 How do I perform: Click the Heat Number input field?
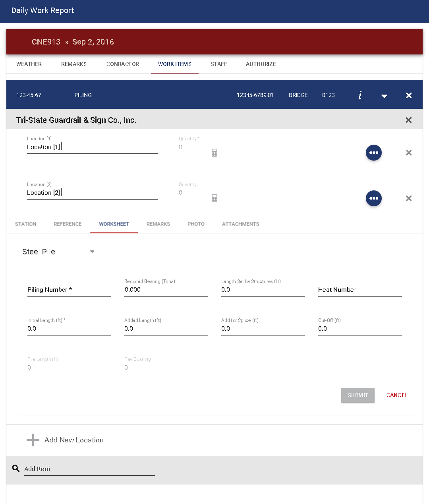pyautogui.click(x=360, y=290)
